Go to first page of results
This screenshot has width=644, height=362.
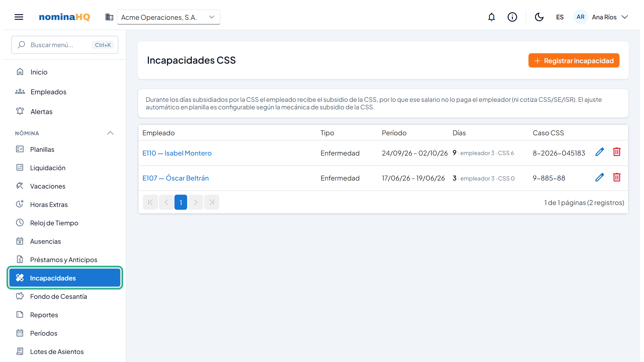point(150,202)
